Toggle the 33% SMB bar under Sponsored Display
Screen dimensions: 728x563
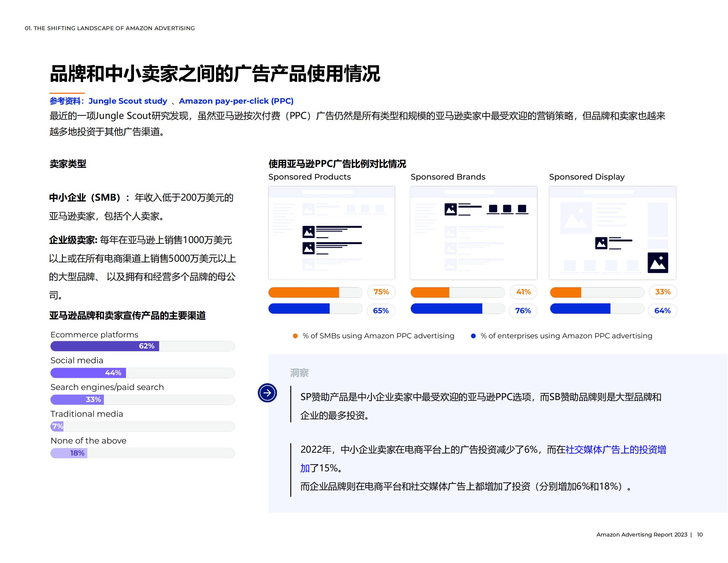(x=597, y=292)
